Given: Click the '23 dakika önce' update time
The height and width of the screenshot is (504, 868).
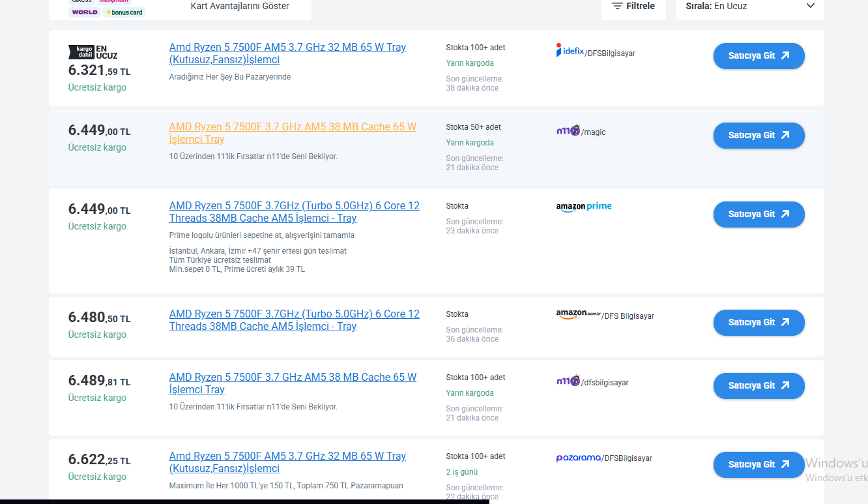Looking at the screenshot, I should [472, 231].
